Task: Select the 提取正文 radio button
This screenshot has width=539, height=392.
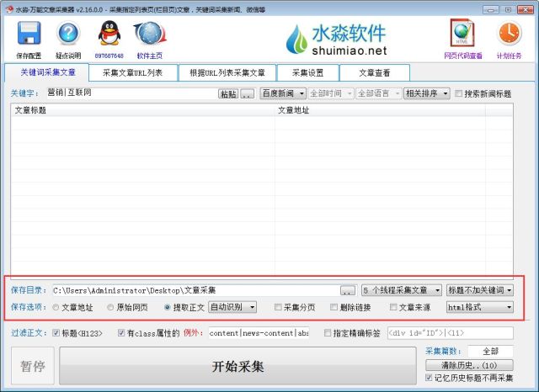Action: (167, 307)
